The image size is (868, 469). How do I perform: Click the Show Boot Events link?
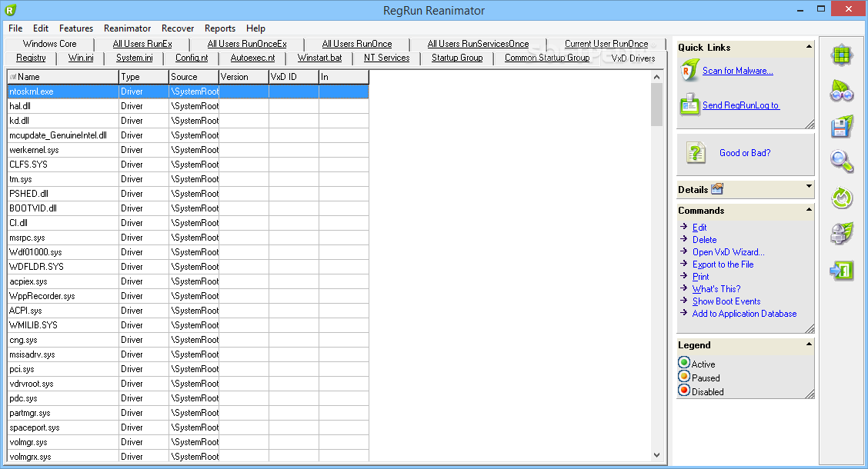pos(726,301)
